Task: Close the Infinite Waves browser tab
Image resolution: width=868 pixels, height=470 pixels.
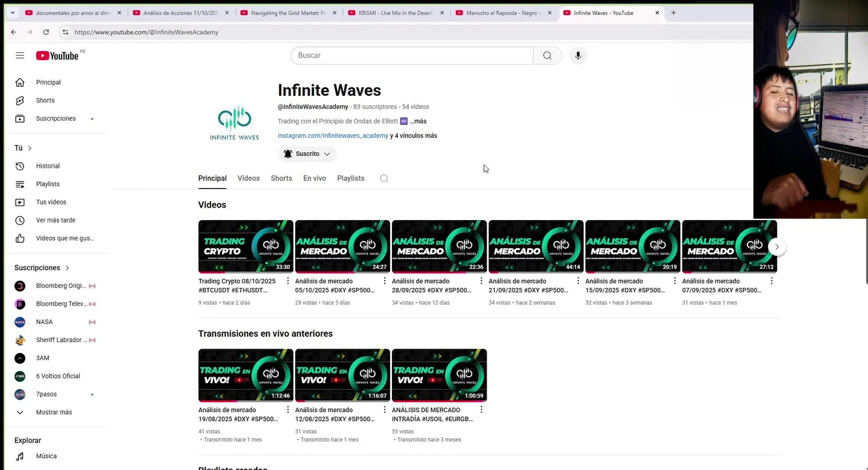Action: click(657, 12)
